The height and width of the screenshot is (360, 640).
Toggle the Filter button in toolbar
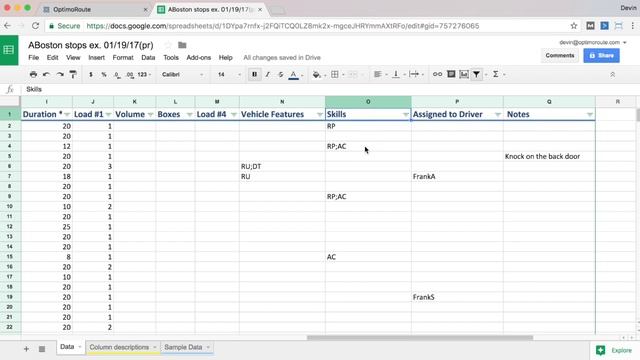point(476,74)
